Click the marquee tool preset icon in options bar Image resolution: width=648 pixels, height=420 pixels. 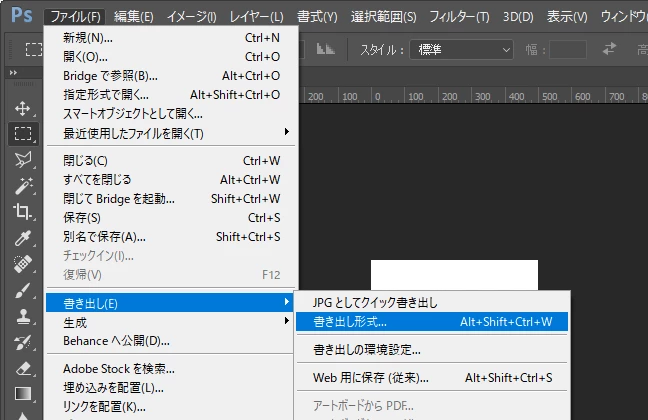tap(34, 50)
